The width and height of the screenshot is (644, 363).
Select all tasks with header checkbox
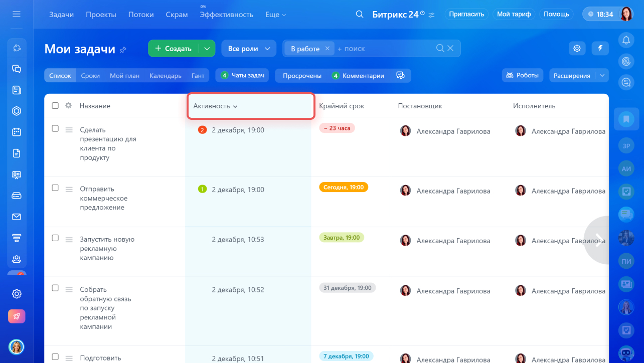[x=55, y=106]
